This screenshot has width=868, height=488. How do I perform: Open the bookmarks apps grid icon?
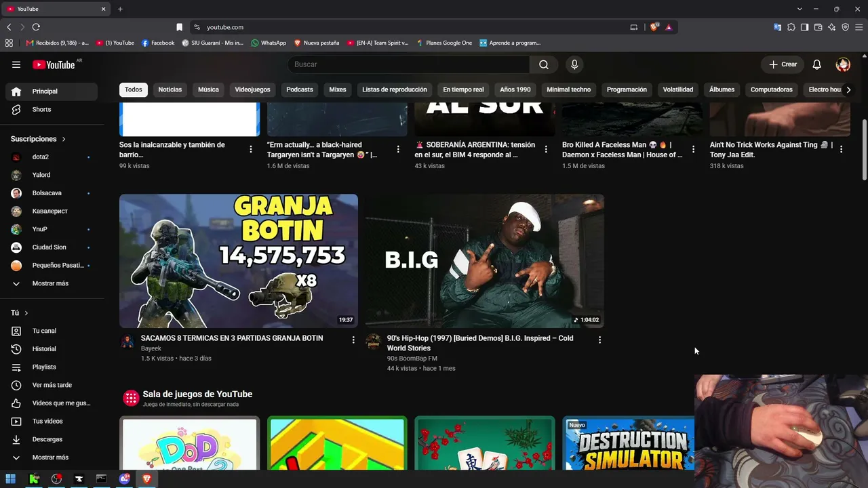click(x=9, y=43)
